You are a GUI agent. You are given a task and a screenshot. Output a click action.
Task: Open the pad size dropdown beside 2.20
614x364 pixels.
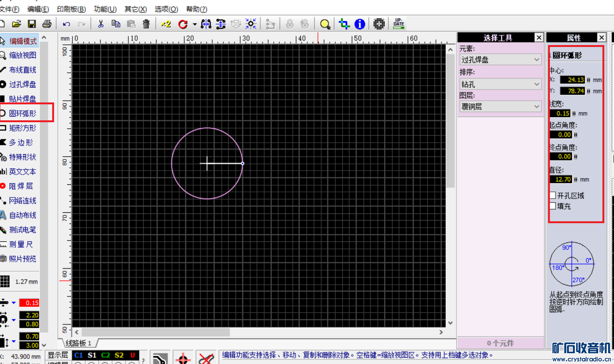pyautogui.click(x=14, y=320)
